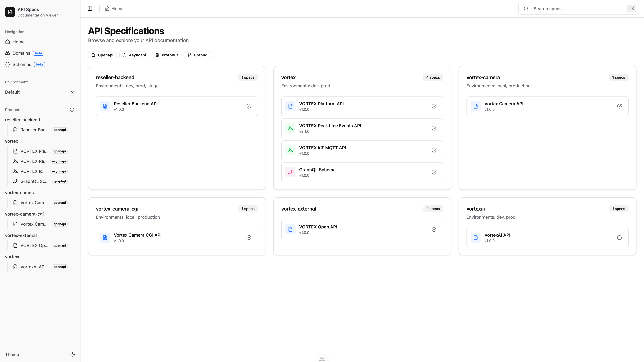
Task: Refresh the Products list
Action: [x=72, y=110]
